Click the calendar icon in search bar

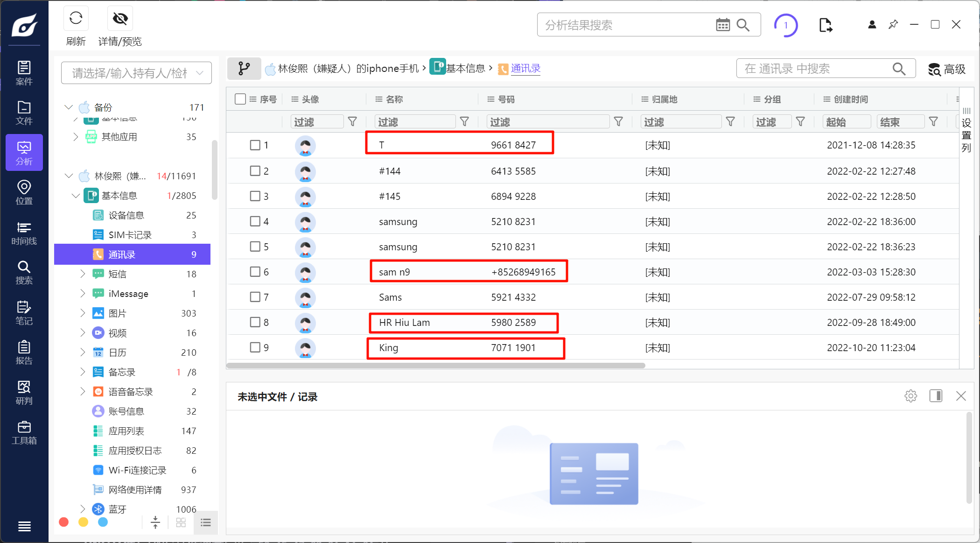pyautogui.click(x=722, y=25)
